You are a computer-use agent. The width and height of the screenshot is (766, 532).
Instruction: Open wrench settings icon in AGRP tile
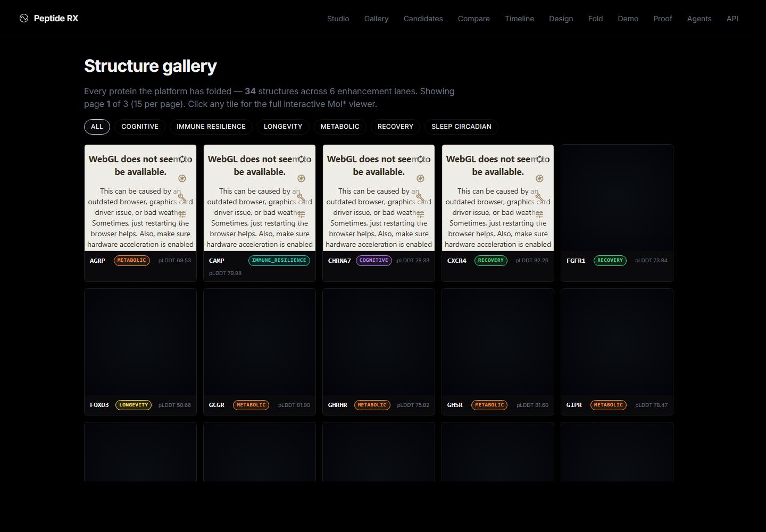[x=182, y=197]
